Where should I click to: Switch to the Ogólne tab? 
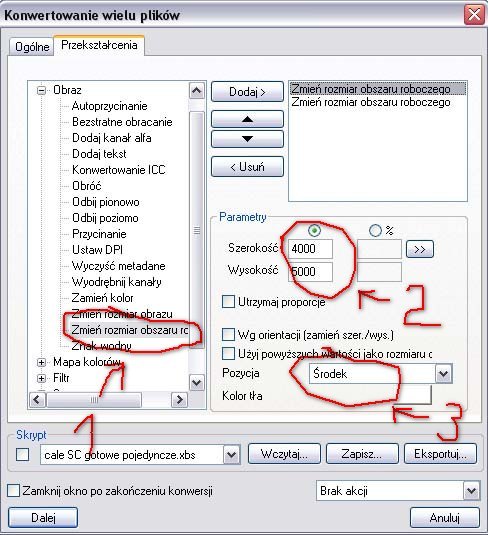[32, 46]
